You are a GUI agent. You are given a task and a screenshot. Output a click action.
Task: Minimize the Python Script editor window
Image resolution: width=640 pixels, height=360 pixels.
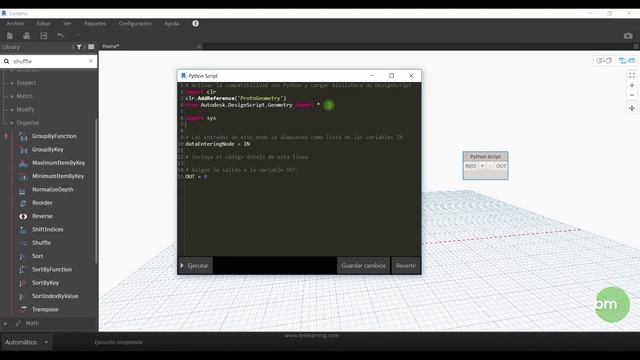point(372,76)
